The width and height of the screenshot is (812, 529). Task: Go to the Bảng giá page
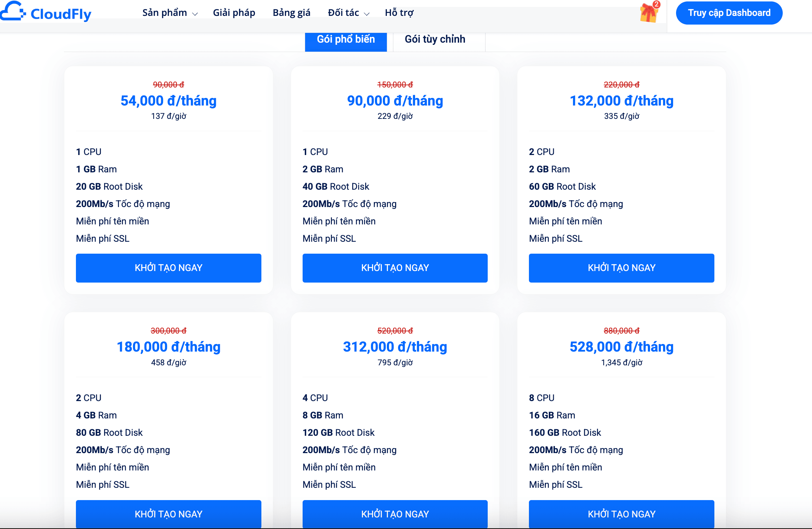291,13
